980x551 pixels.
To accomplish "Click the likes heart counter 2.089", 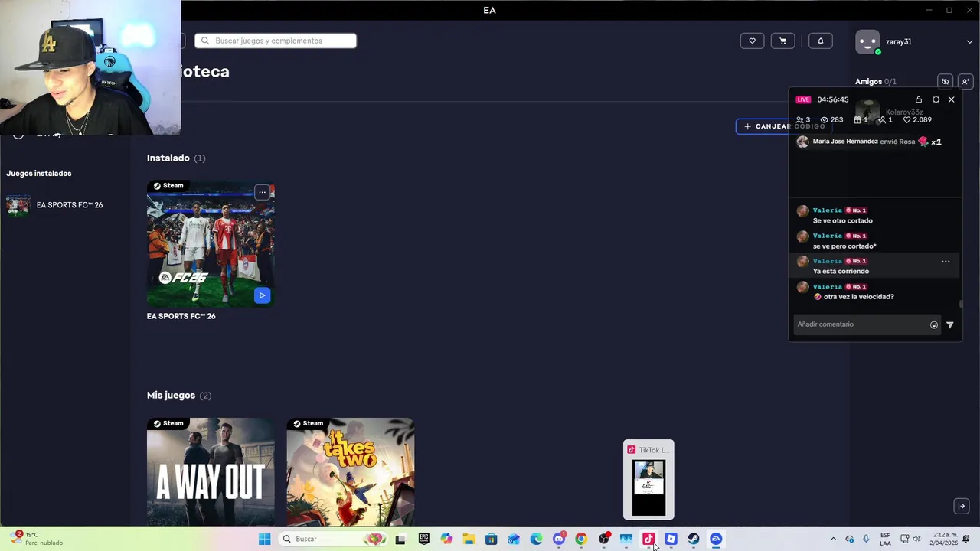I will (x=917, y=120).
